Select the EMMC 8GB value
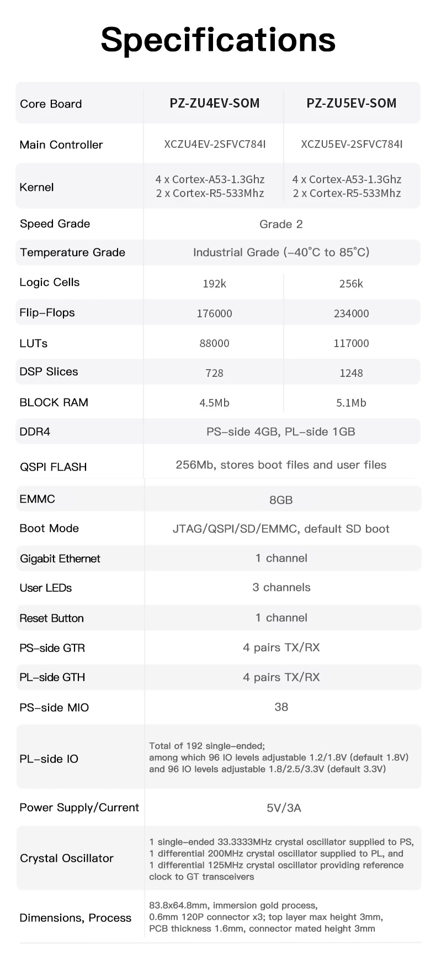Viewport: 436px width, 980px height. click(x=281, y=500)
